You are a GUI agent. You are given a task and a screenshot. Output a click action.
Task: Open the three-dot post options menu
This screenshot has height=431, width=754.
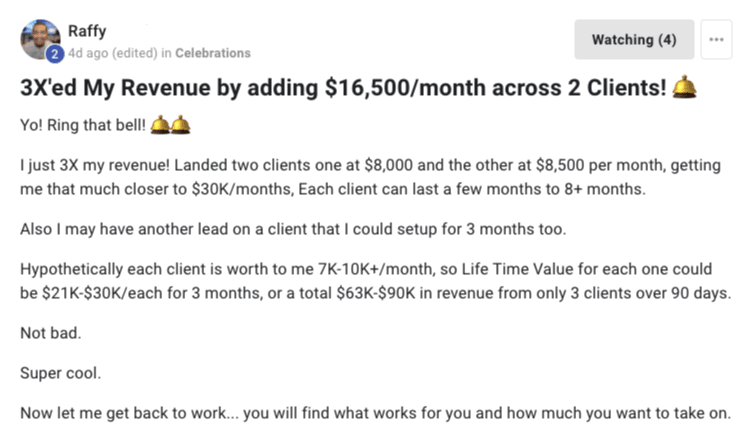pyautogui.click(x=715, y=40)
